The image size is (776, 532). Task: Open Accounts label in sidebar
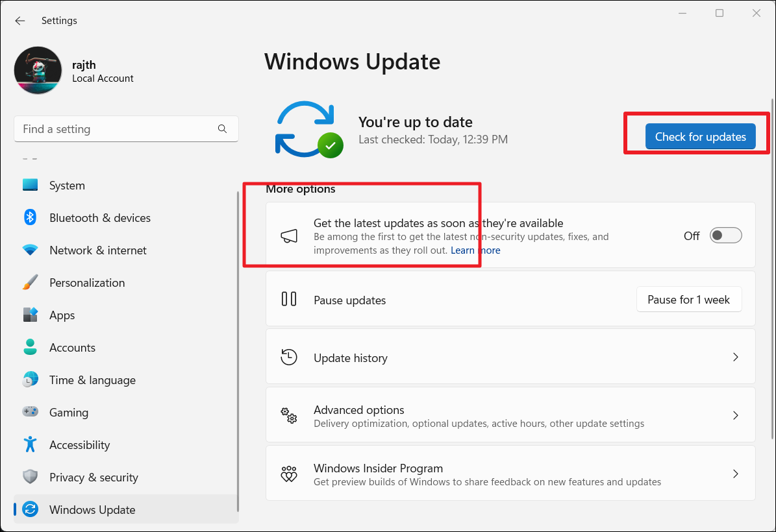click(72, 348)
